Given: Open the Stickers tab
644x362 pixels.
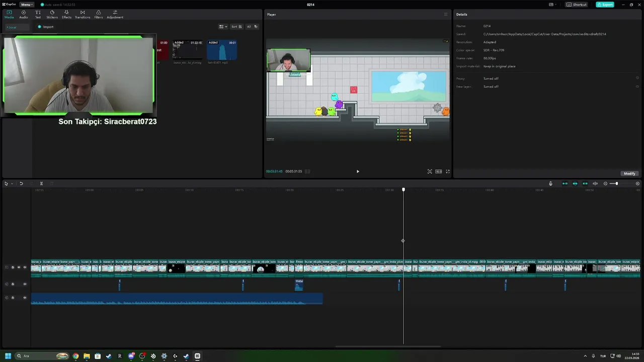Looking at the screenshot, I should (52, 14).
